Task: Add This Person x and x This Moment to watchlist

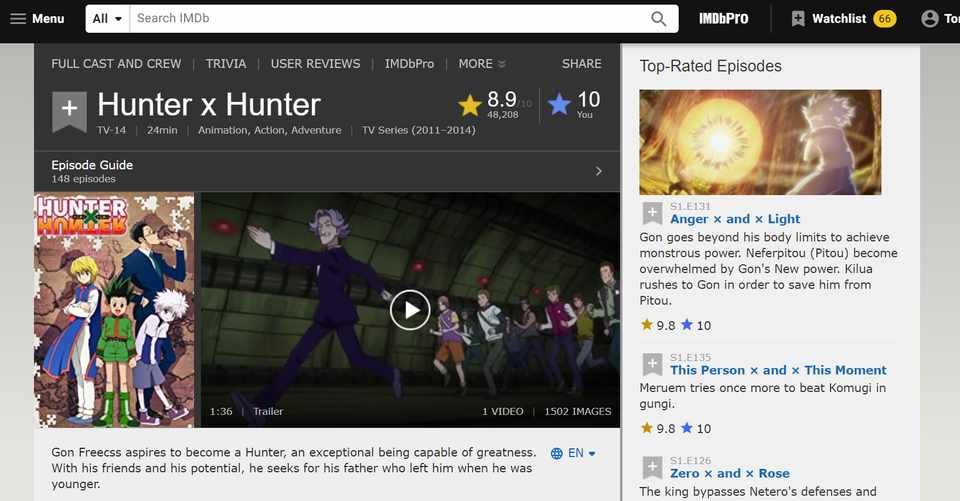Action: [653, 364]
